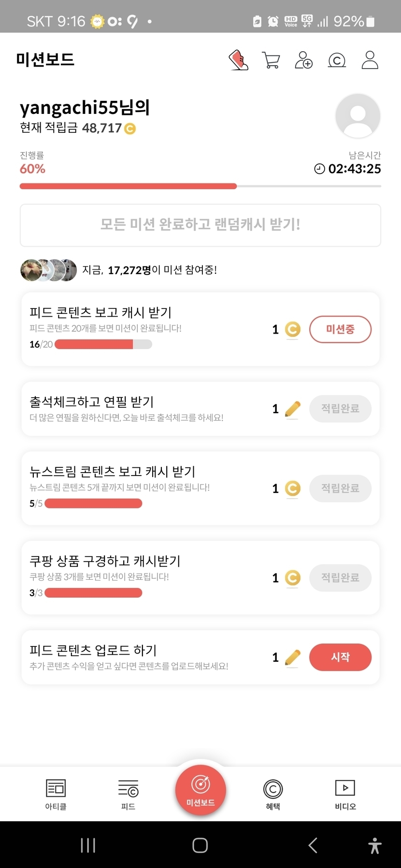Click the clock icon beside remaining time
This screenshot has width=401, height=868.
click(319, 169)
